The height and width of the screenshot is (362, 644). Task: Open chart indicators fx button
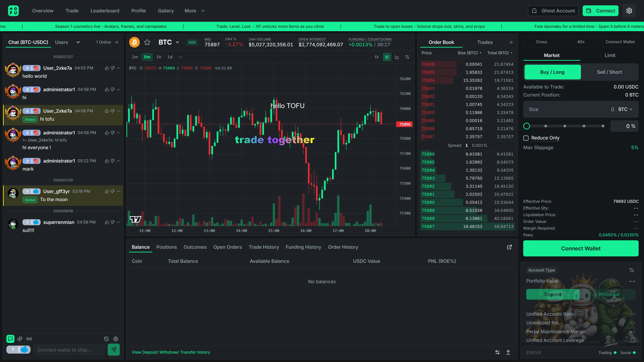[x=377, y=57]
